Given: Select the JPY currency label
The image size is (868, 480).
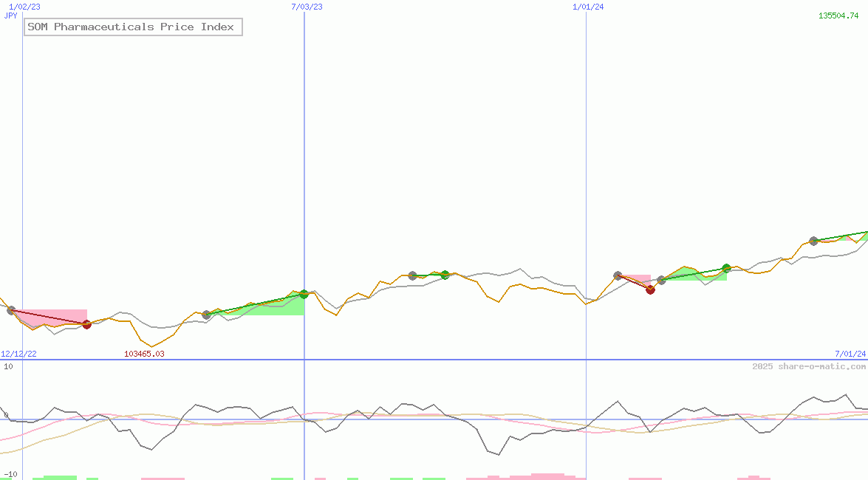Looking at the screenshot, I should (10, 16).
